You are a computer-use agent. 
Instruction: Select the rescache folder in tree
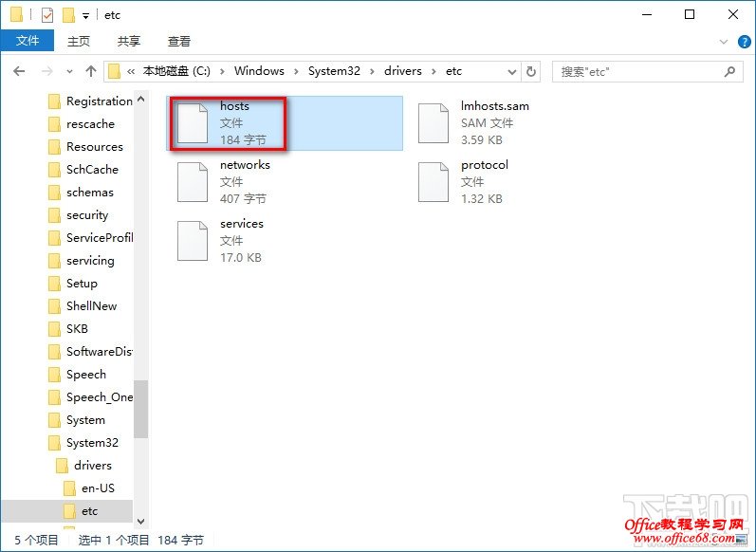82,124
